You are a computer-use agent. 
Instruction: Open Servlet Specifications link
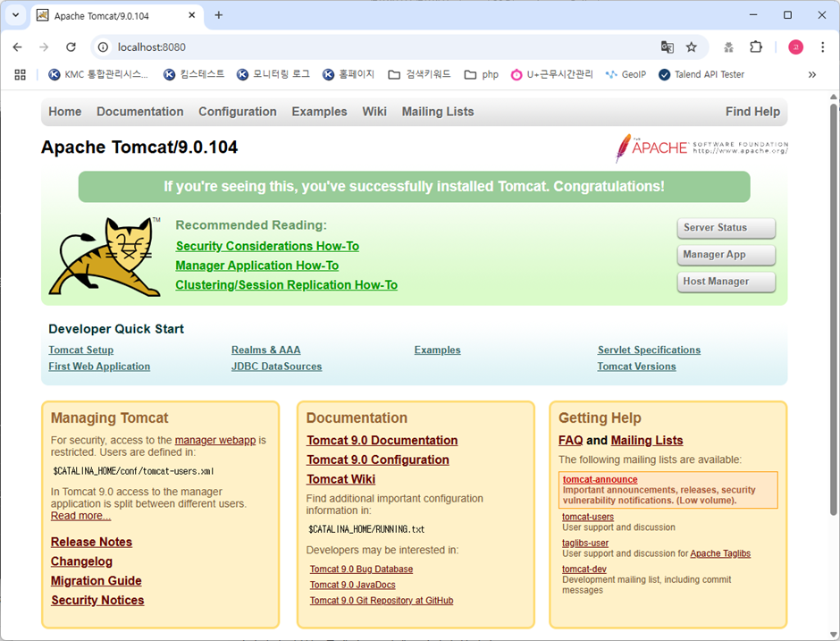coord(649,350)
